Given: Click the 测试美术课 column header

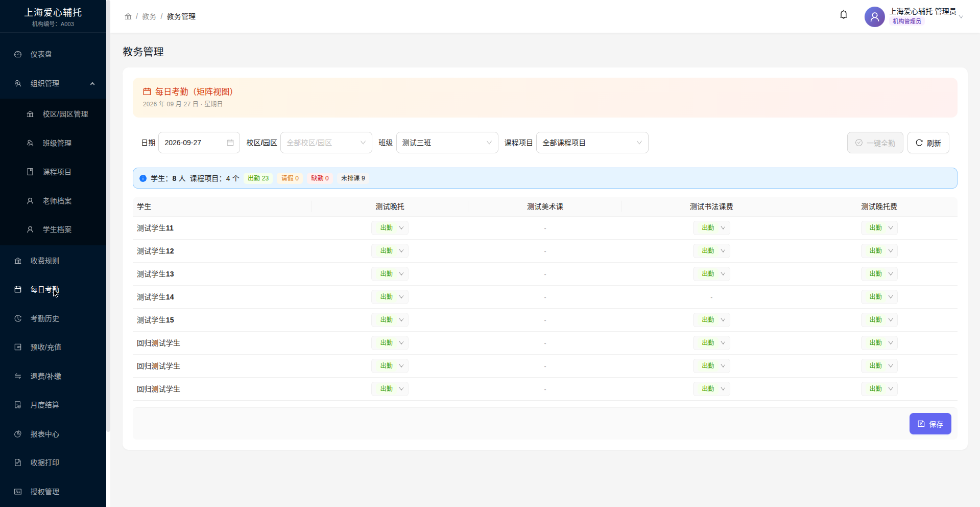Looking at the screenshot, I should pyautogui.click(x=545, y=206).
